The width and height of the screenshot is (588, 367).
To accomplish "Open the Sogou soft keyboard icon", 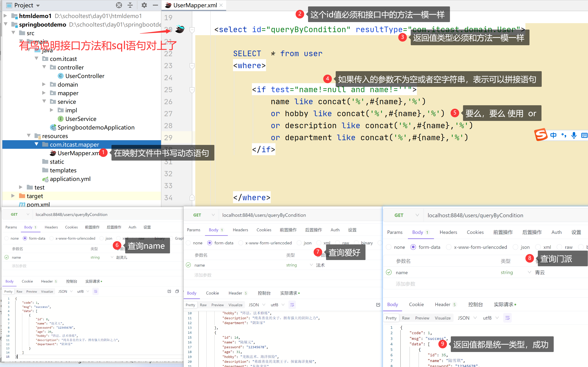I will 584,135.
